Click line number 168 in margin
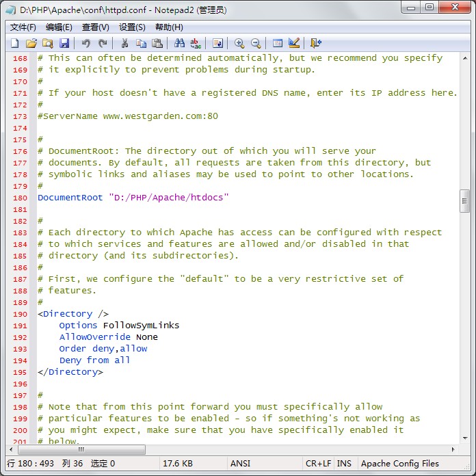The width and height of the screenshot is (476, 476). pyautogui.click(x=20, y=58)
